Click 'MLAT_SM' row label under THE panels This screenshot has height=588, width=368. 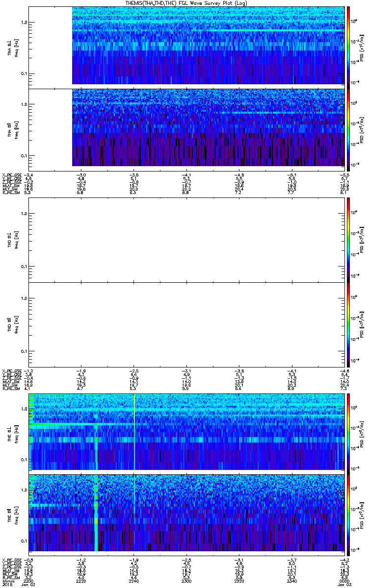[11, 571]
